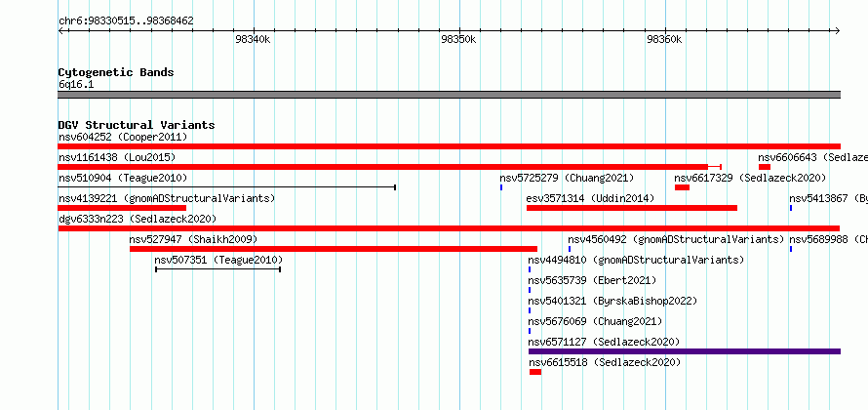Click the blue nsv5413867 marker

(791, 208)
